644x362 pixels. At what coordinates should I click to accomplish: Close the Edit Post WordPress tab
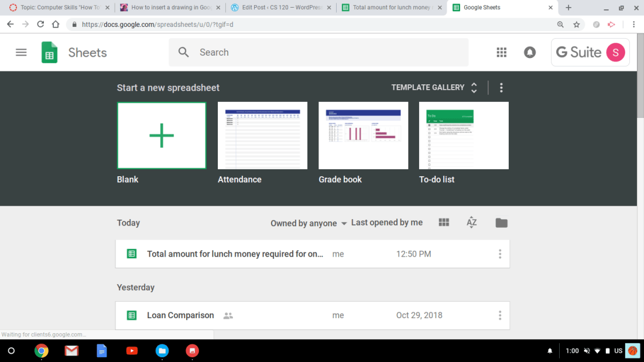(329, 8)
